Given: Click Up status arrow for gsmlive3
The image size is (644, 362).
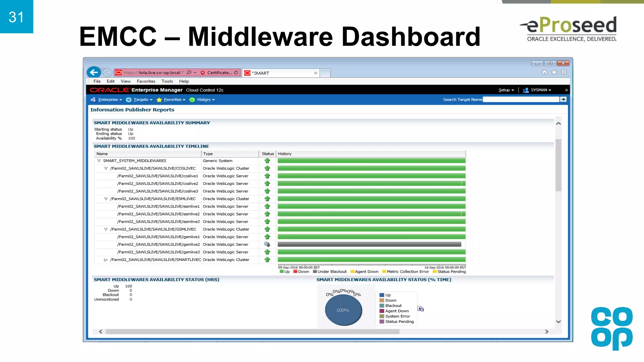Looking at the screenshot, I should (267, 252).
